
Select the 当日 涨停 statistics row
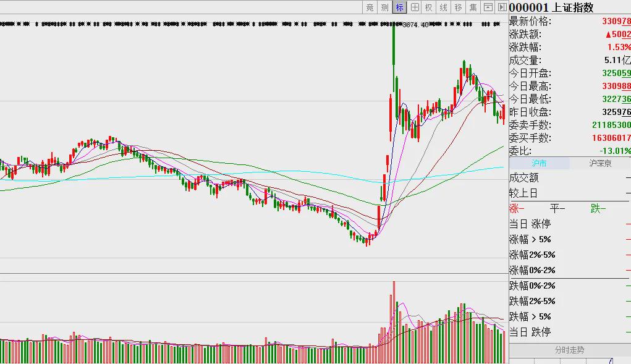(569, 224)
